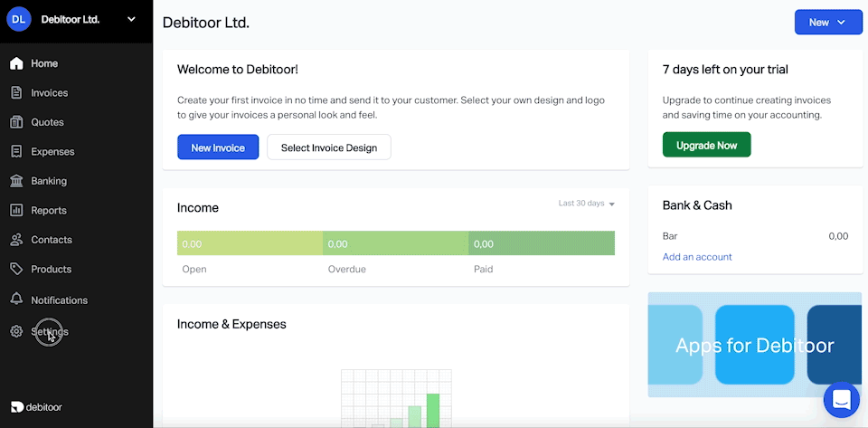
Task: Click the Overdue income bar segment
Action: [x=395, y=243]
